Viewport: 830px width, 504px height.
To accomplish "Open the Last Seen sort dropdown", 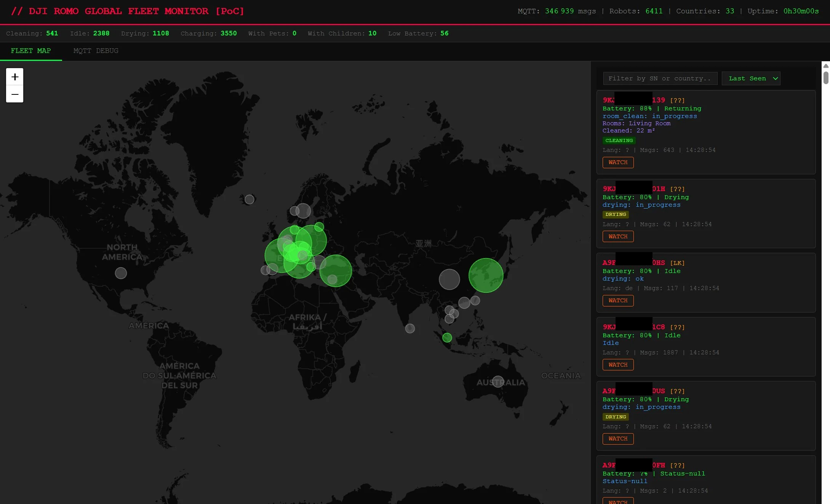I will [751, 78].
